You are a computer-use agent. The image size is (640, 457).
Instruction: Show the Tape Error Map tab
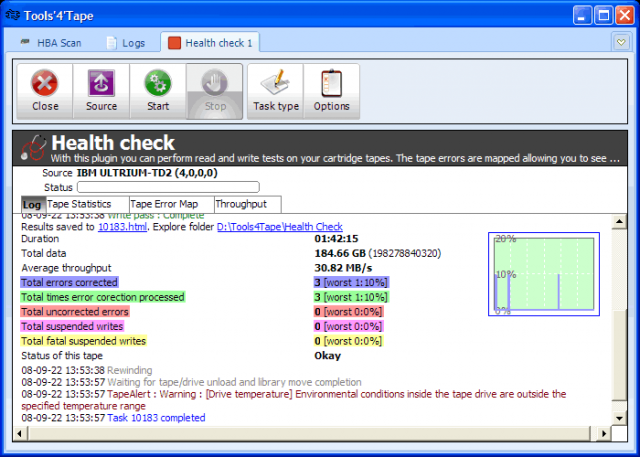[170, 204]
